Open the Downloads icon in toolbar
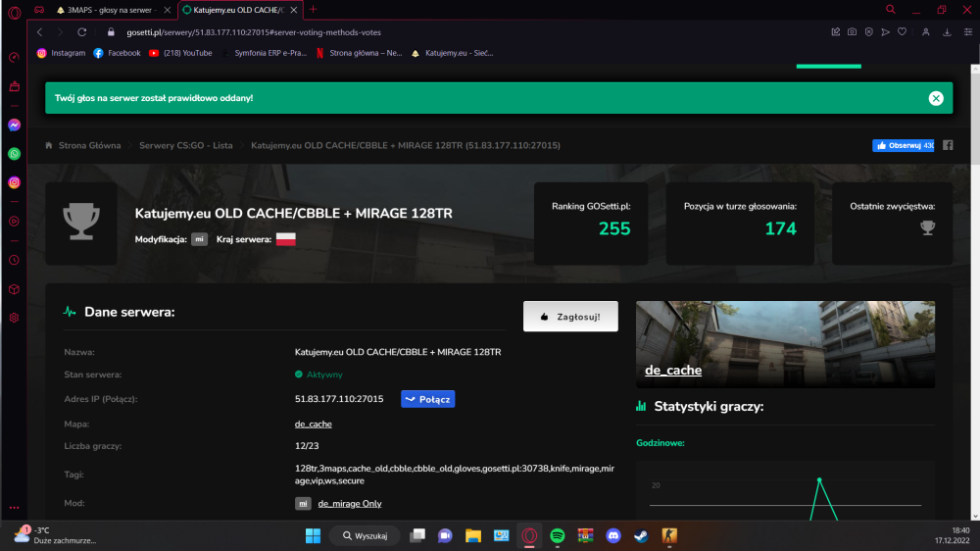Viewport: 980px width, 551px height. [947, 32]
